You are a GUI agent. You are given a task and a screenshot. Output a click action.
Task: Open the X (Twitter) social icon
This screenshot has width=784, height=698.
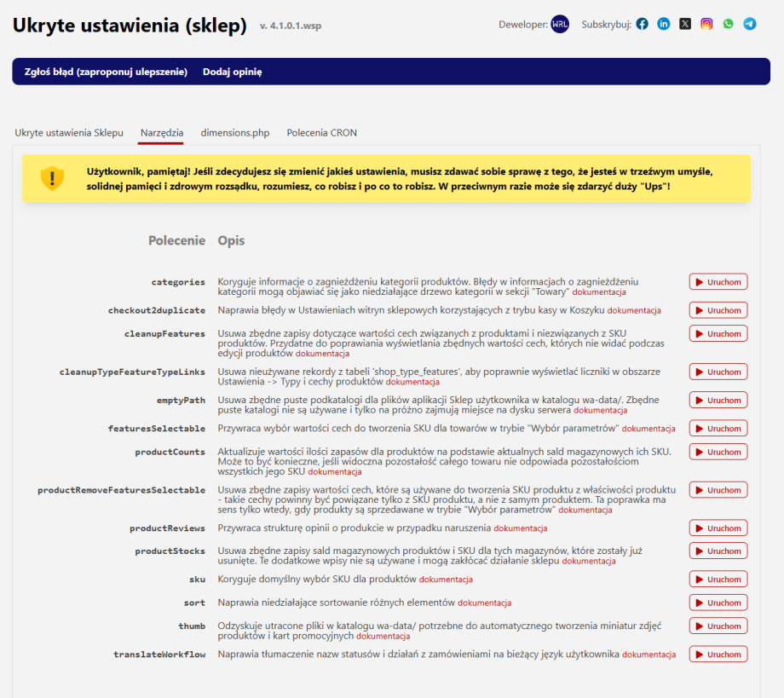click(x=685, y=24)
